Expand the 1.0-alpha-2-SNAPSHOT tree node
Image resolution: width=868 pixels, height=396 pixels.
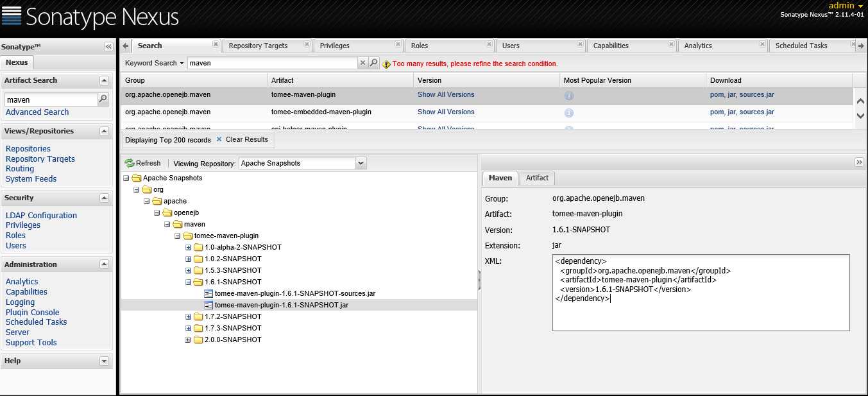(188, 247)
